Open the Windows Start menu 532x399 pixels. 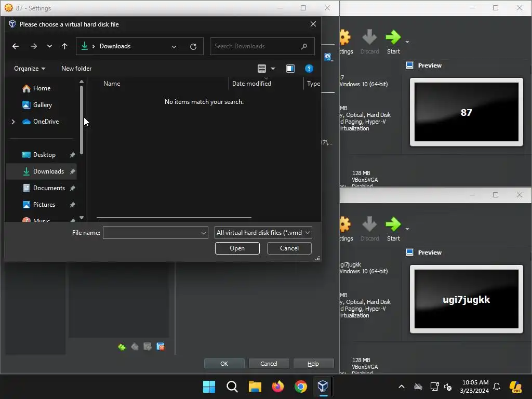pyautogui.click(x=209, y=387)
